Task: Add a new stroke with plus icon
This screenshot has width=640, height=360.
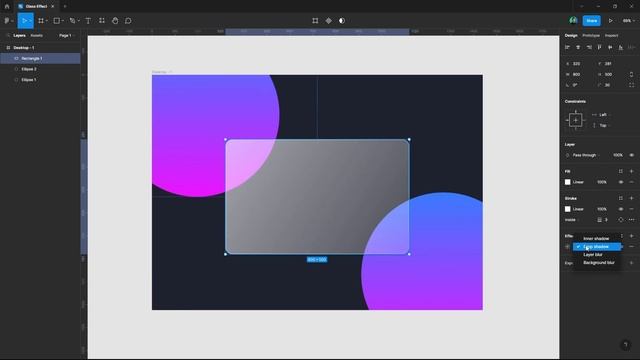Action: (x=631, y=198)
